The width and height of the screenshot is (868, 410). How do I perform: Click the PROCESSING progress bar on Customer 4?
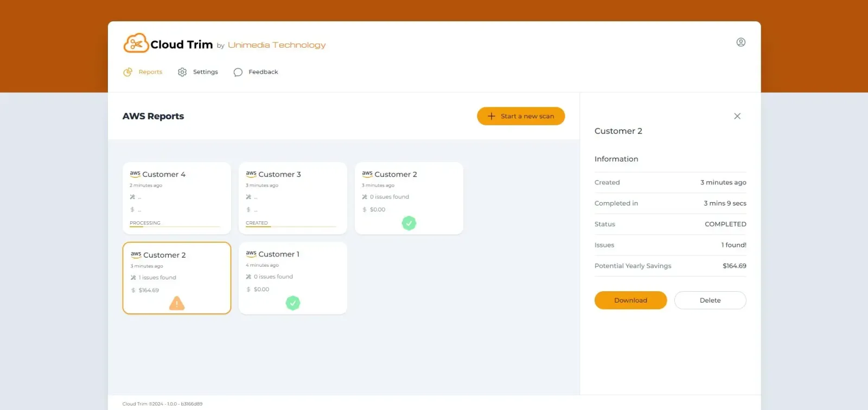(x=175, y=227)
